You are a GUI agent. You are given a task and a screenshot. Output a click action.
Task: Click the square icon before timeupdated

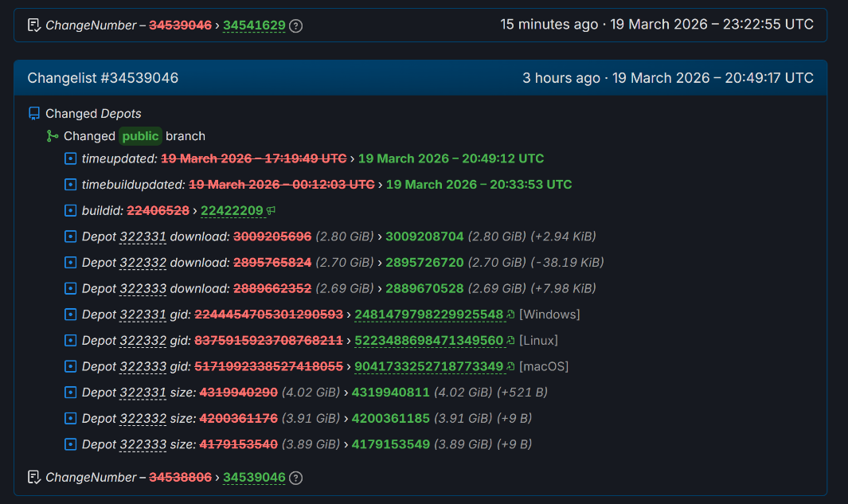(x=71, y=158)
